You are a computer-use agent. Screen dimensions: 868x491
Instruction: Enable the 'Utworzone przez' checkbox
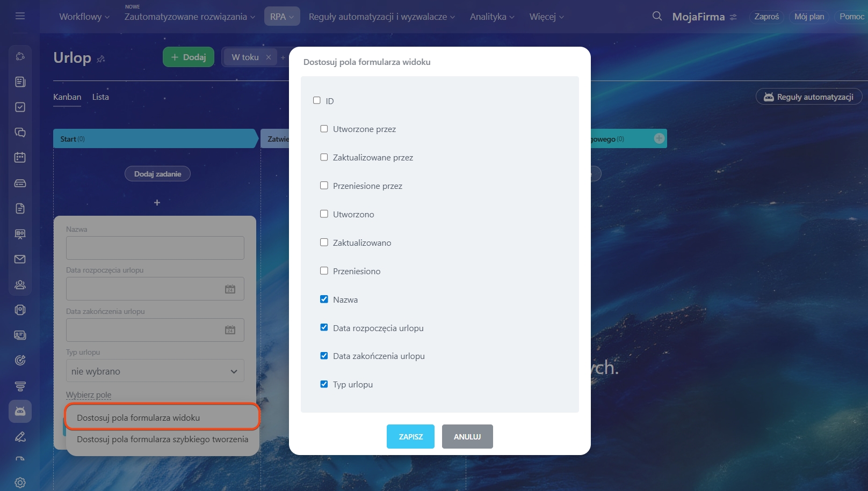[324, 129]
